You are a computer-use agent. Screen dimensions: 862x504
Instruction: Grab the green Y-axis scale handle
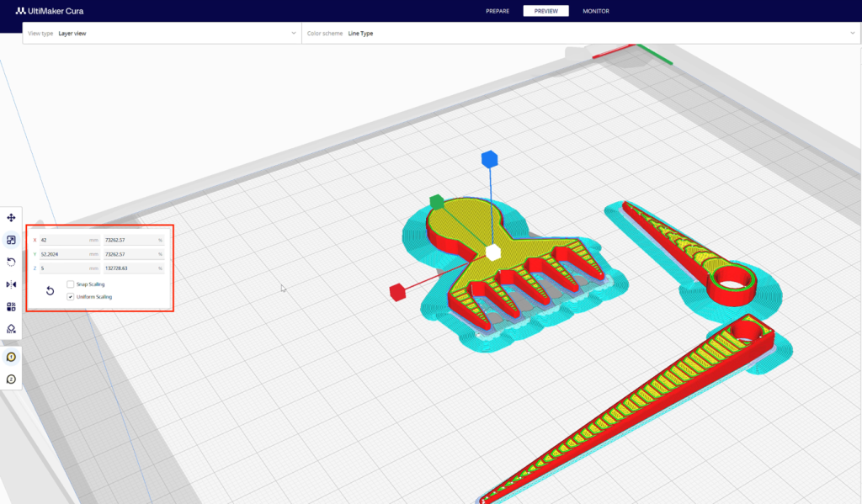coord(437,202)
